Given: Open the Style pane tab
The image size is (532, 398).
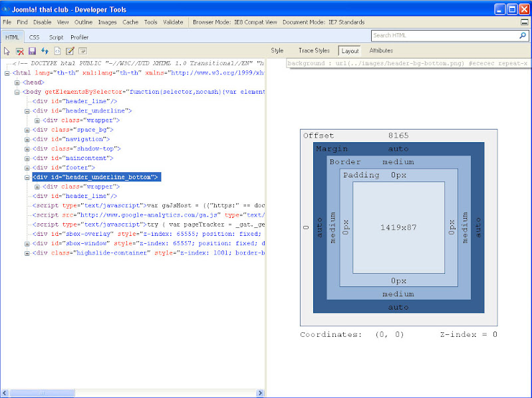Looking at the screenshot, I should click(x=277, y=50).
